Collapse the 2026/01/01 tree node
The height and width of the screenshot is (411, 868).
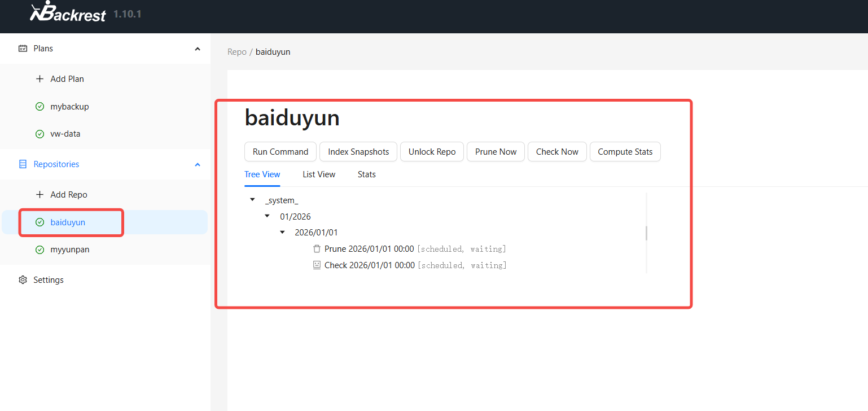tap(282, 233)
